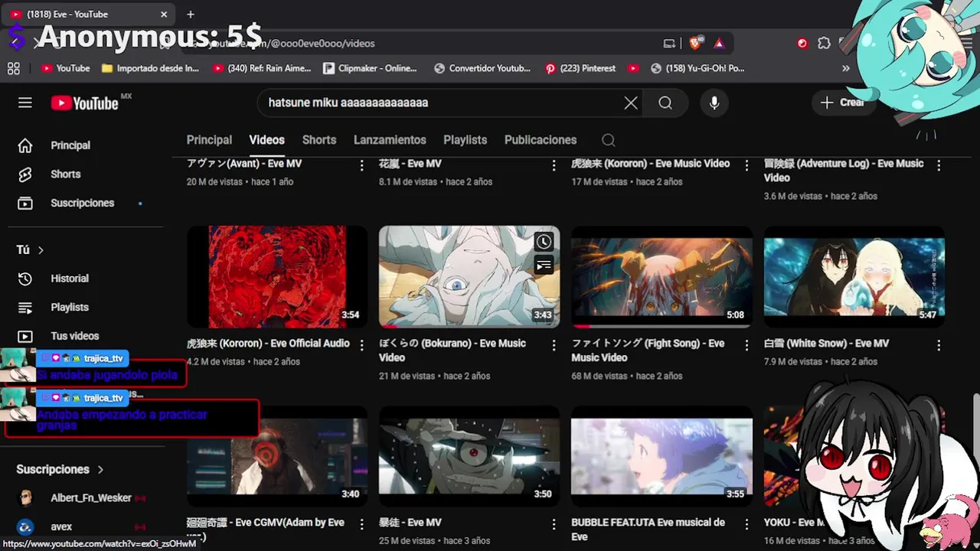
Task: Click the Bokurano Eve Music Video title
Action: pyautogui.click(x=452, y=350)
